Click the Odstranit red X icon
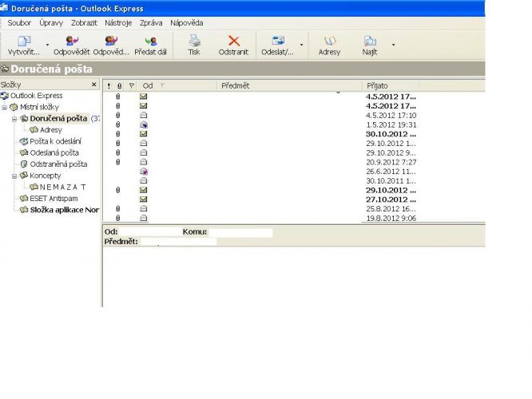 coord(234,41)
